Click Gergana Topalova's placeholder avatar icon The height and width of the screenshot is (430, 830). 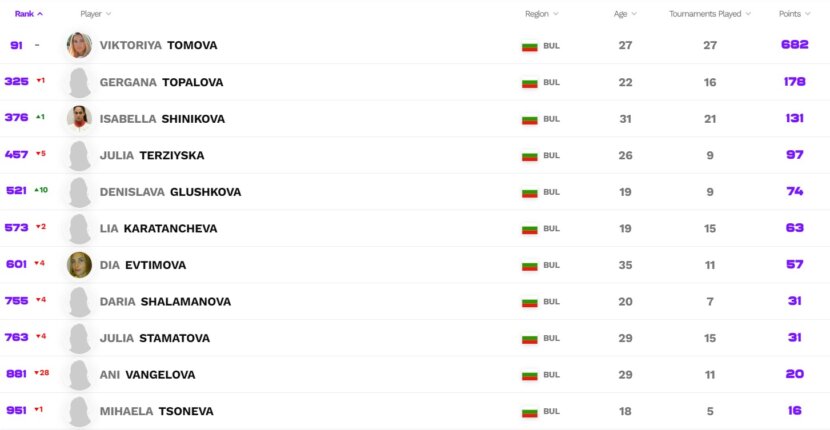pyautogui.click(x=79, y=83)
